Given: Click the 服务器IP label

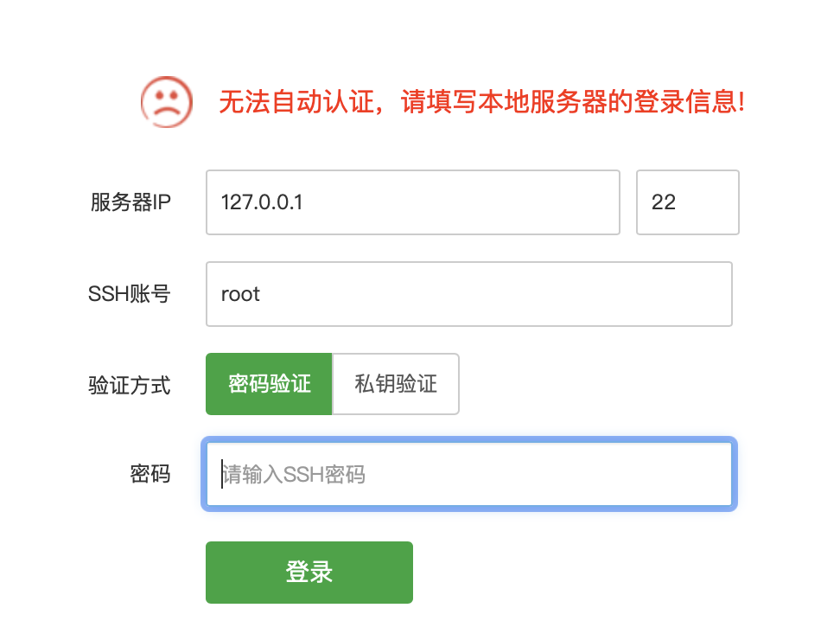Looking at the screenshot, I should (x=130, y=202).
